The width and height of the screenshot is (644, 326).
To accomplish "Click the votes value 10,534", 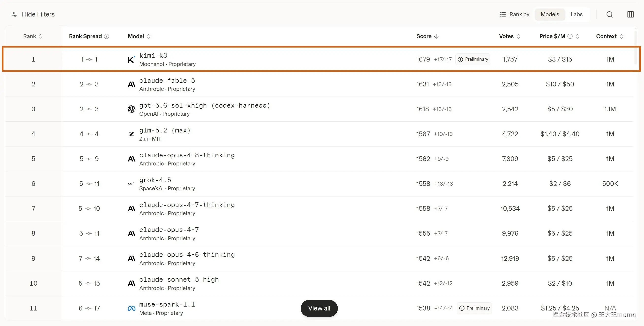I will pyautogui.click(x=510, y=209).
